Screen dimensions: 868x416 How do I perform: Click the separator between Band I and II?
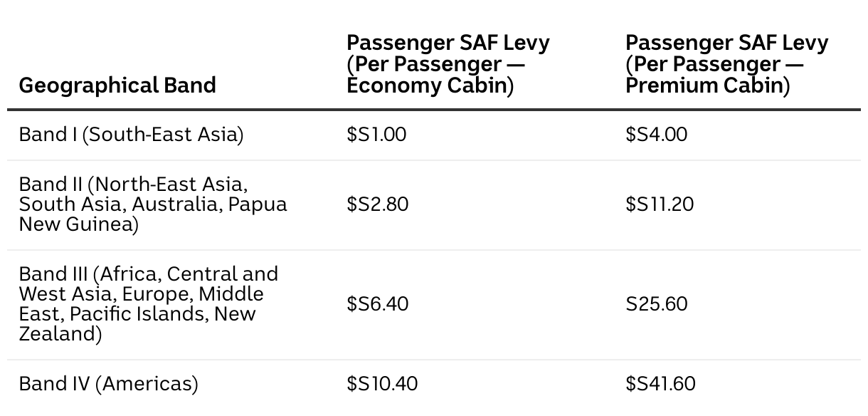coord(434,160)
